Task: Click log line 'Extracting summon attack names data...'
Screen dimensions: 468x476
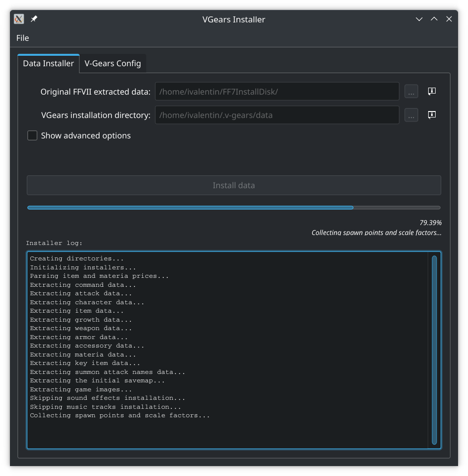Action: [x=108, y=372]
